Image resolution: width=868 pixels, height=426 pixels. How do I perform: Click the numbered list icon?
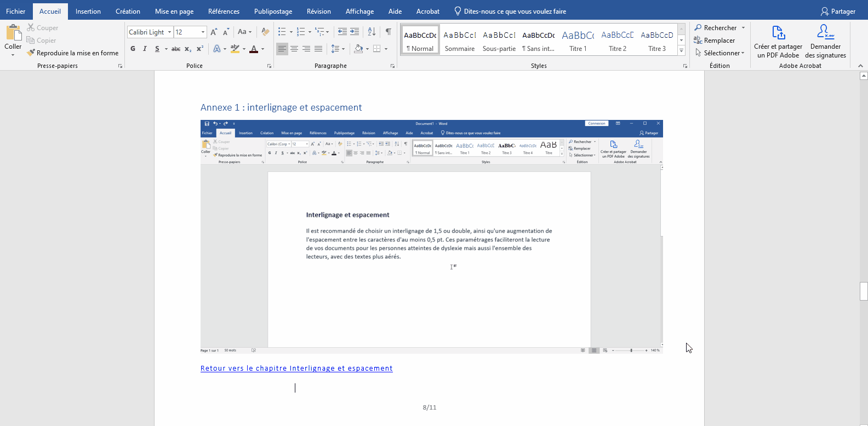301,32
